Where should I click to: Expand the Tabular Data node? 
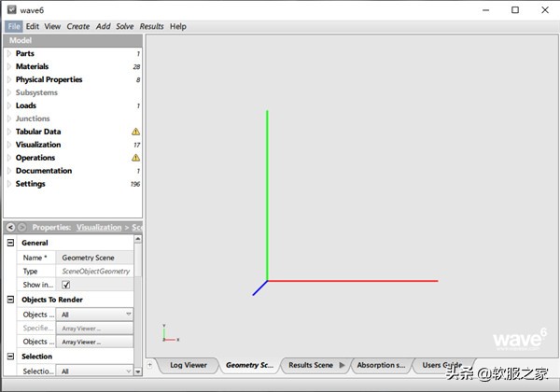[x=9, y=132]
